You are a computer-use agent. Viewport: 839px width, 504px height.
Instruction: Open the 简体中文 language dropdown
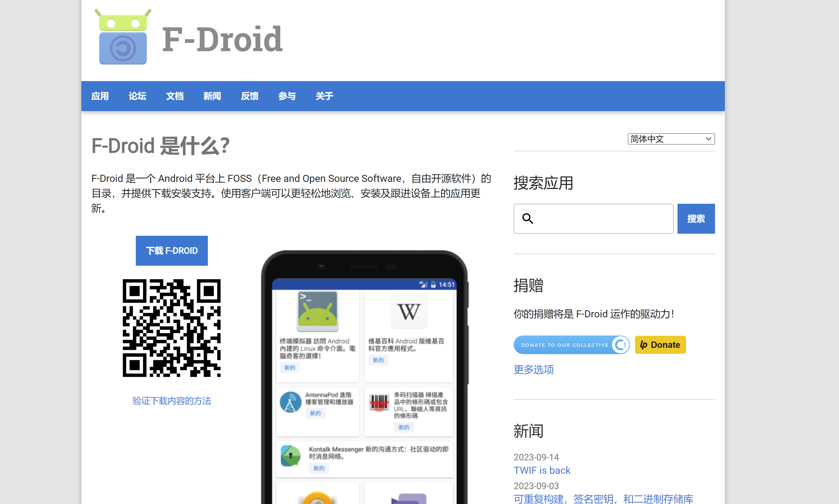(671, 139)
